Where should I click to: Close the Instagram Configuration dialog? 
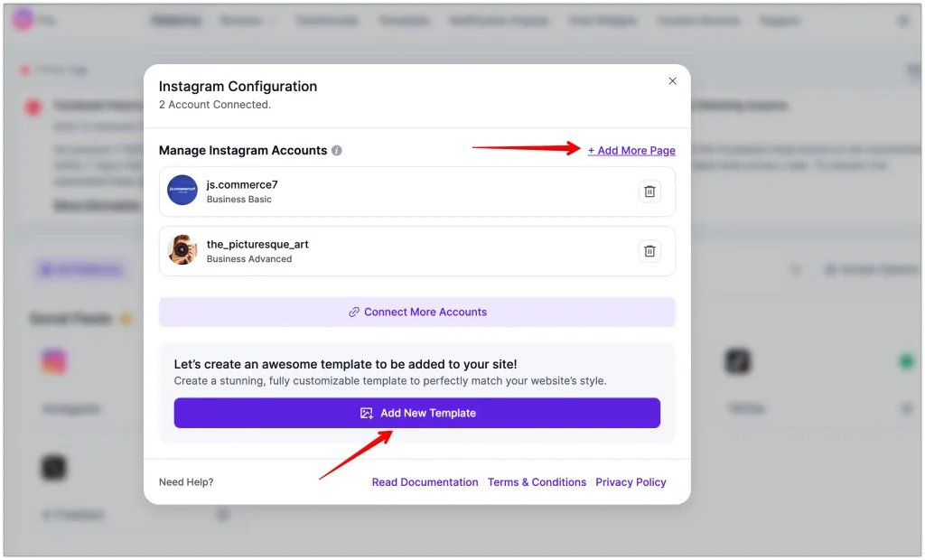[x=672, y=81]
